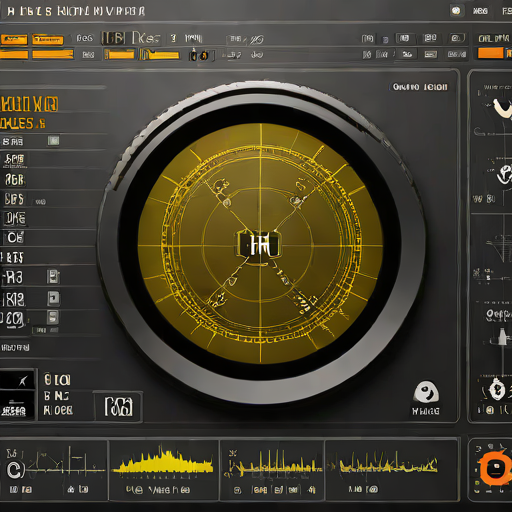Toggle the checkbox in the IKI2 row
Screen dimensions: 512x512
[x=53, y=298]
